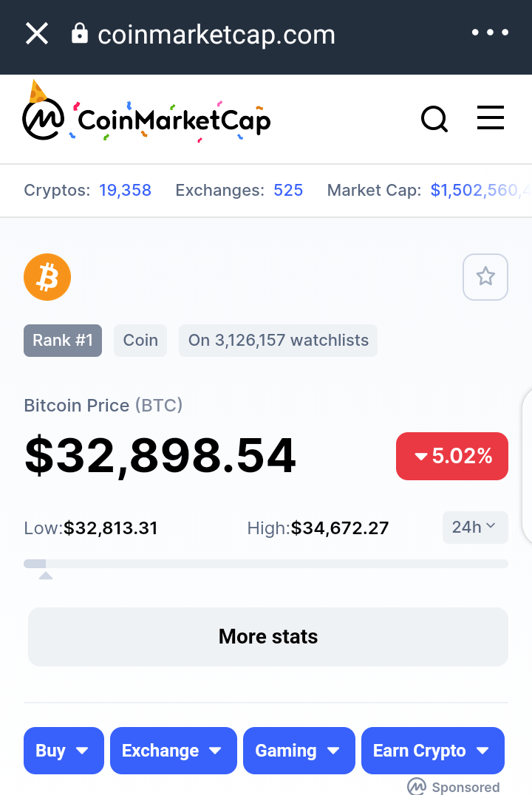Toggle the watchlist star button
The width and height of the screenshot is (532, 795).
[485, 277]
